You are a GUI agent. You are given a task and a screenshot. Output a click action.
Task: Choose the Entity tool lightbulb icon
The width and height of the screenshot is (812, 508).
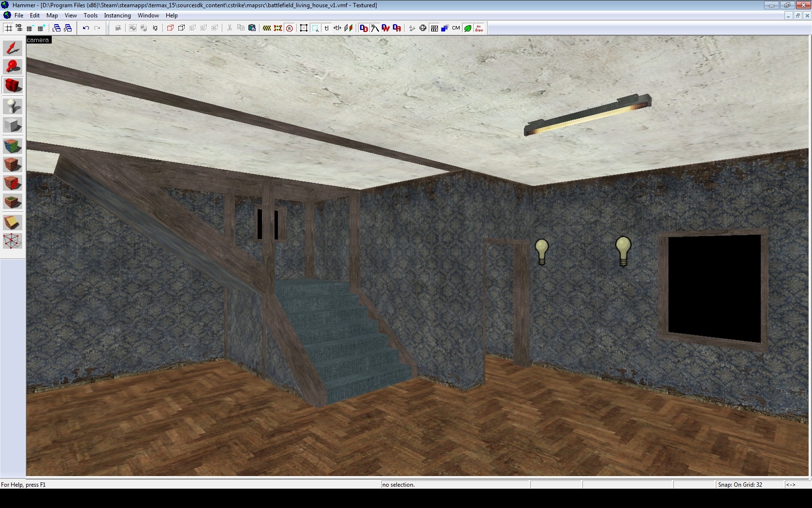click(13, 106)
